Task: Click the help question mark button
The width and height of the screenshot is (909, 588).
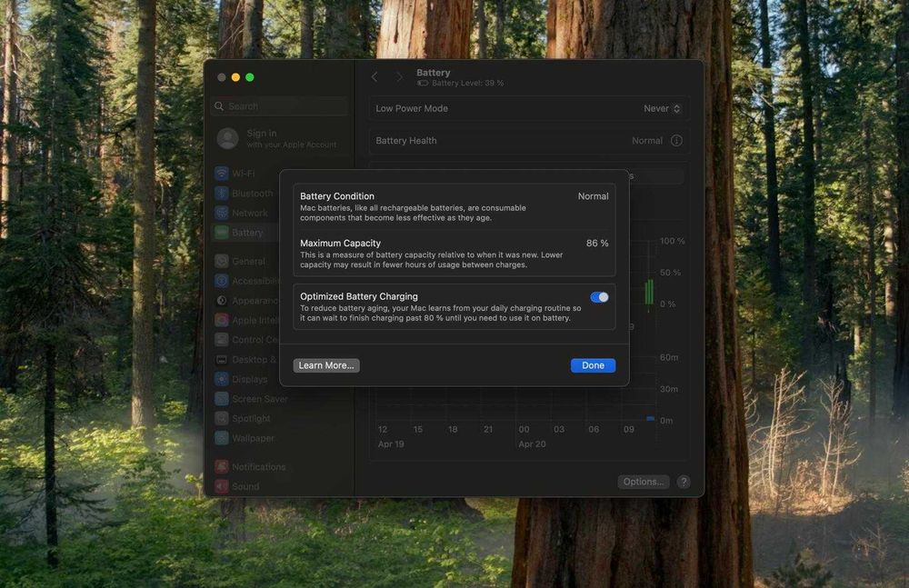Action: tap(684, 482)
